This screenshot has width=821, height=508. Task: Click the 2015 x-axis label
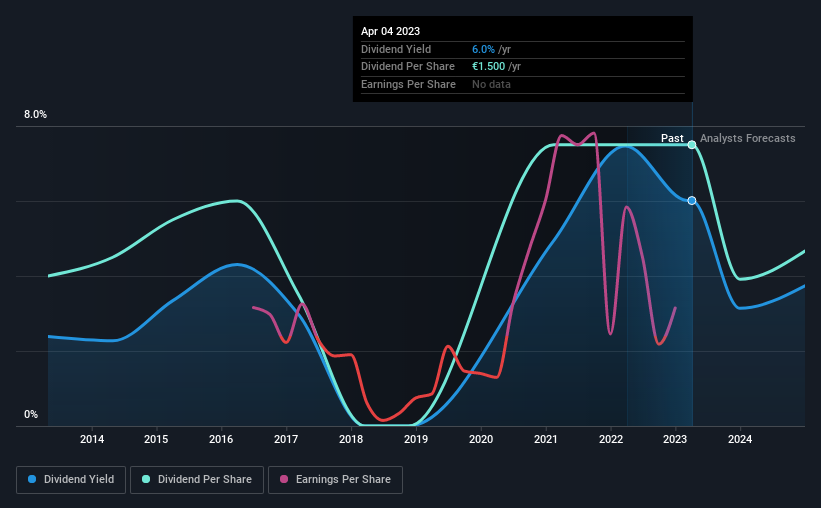click(x=156, y=439)
